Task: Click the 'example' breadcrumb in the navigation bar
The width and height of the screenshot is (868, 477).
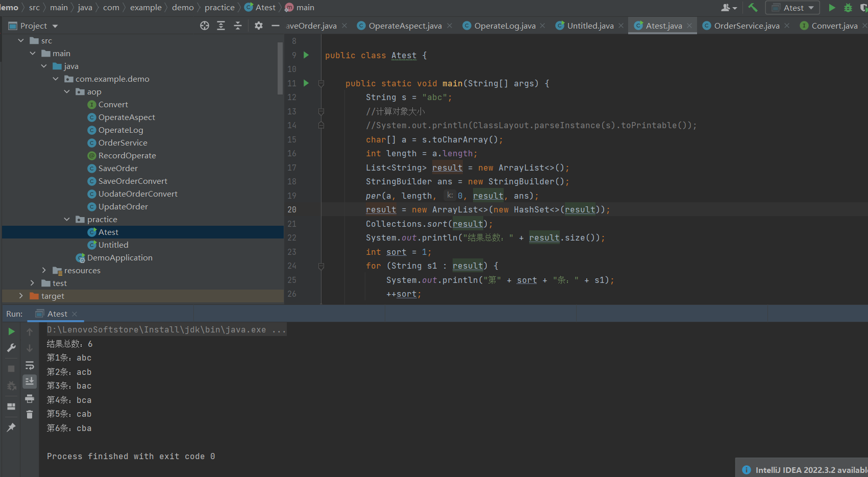Action: (145, 8)
